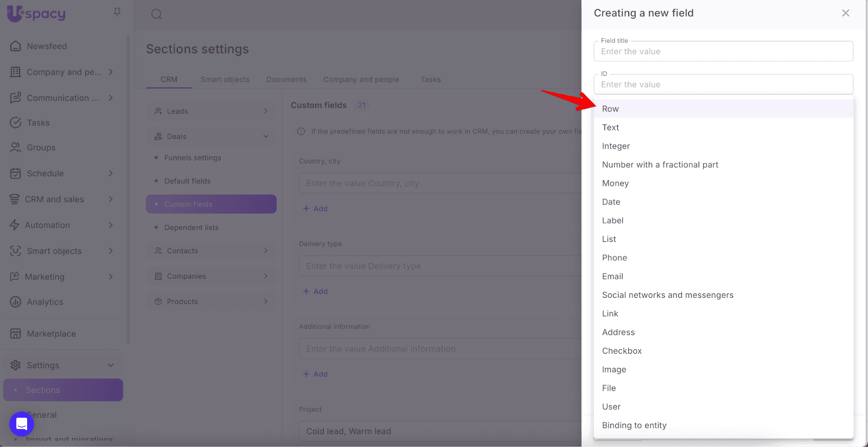This screenshot has width=868, height=447.
Task: Click the Marketplace store icon
Action: coord(16,334)
